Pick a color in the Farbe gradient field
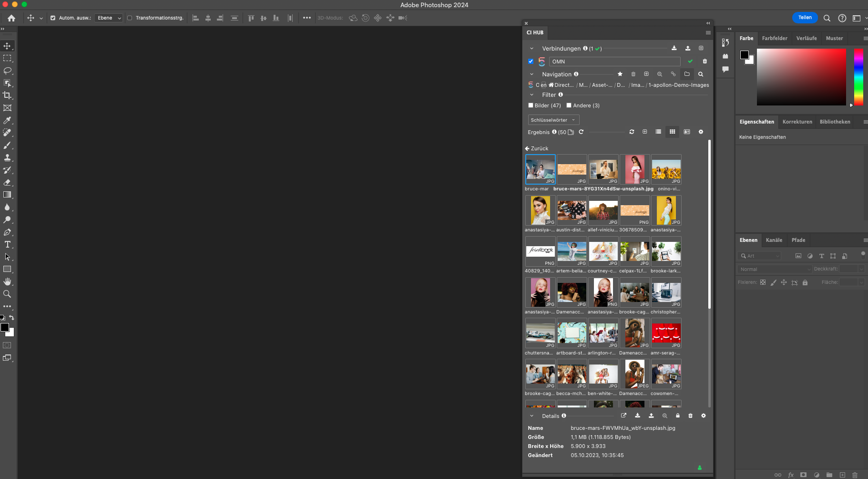868x479 pixels. point(801,76)
